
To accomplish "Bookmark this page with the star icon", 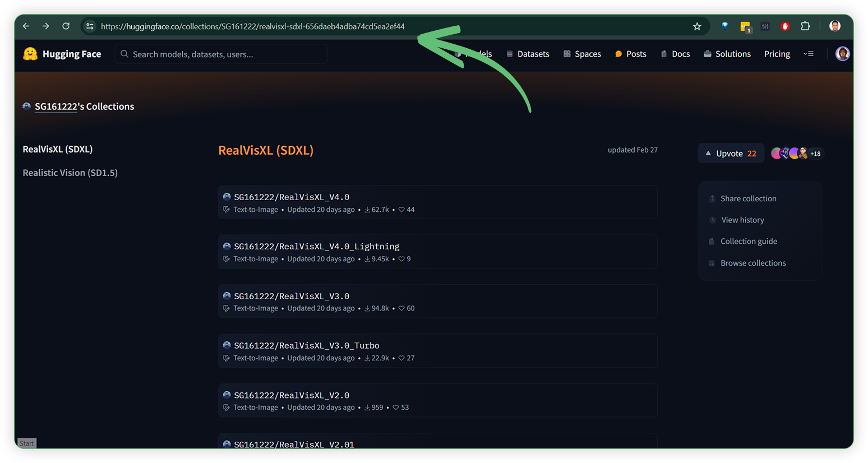I will pyautogui.click(x=697, y=26).
